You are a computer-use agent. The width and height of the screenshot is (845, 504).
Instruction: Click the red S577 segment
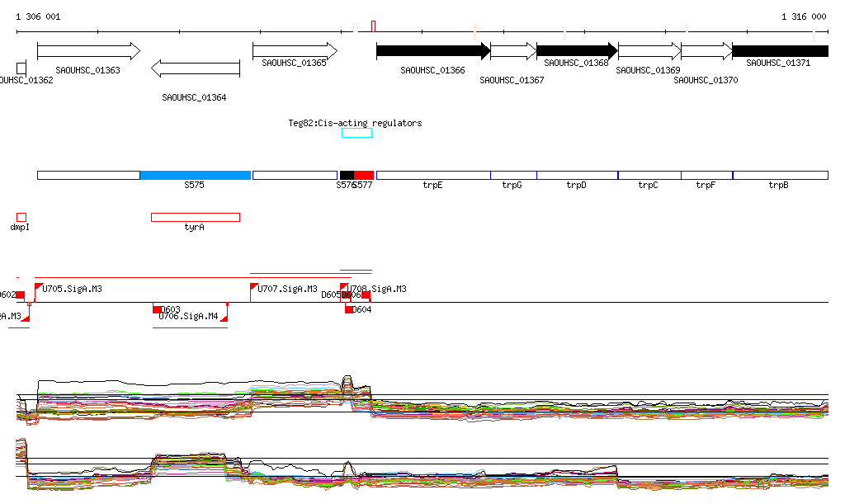pyautogui.click(x=364, y=175)
